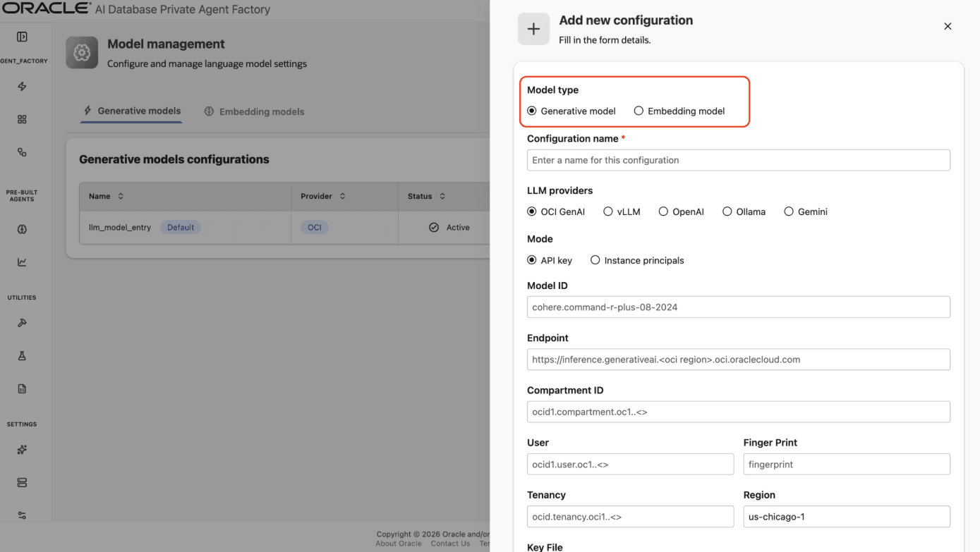Toggle the sidebar collapse panel icon

[x=22, y=37]
